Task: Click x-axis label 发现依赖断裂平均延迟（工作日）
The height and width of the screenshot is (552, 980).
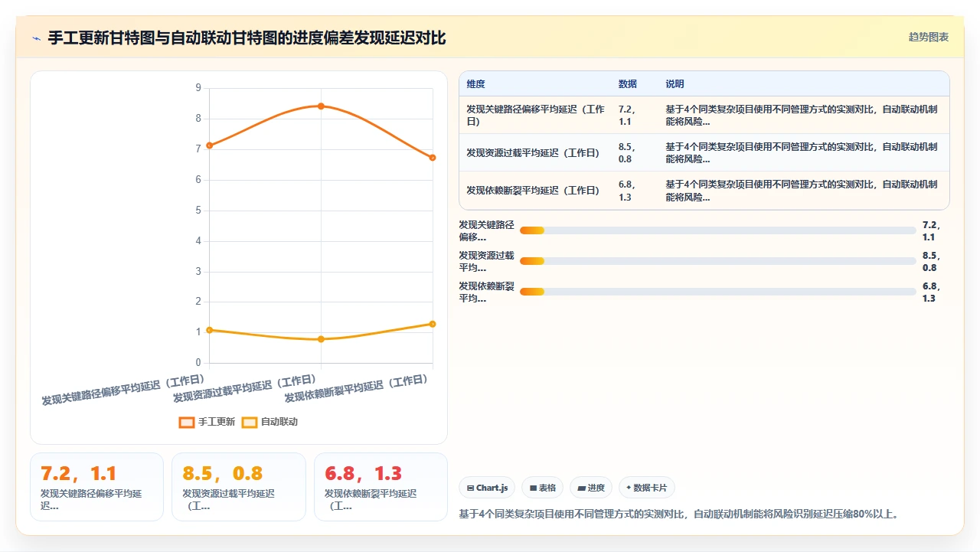Action: coord(357,389)
